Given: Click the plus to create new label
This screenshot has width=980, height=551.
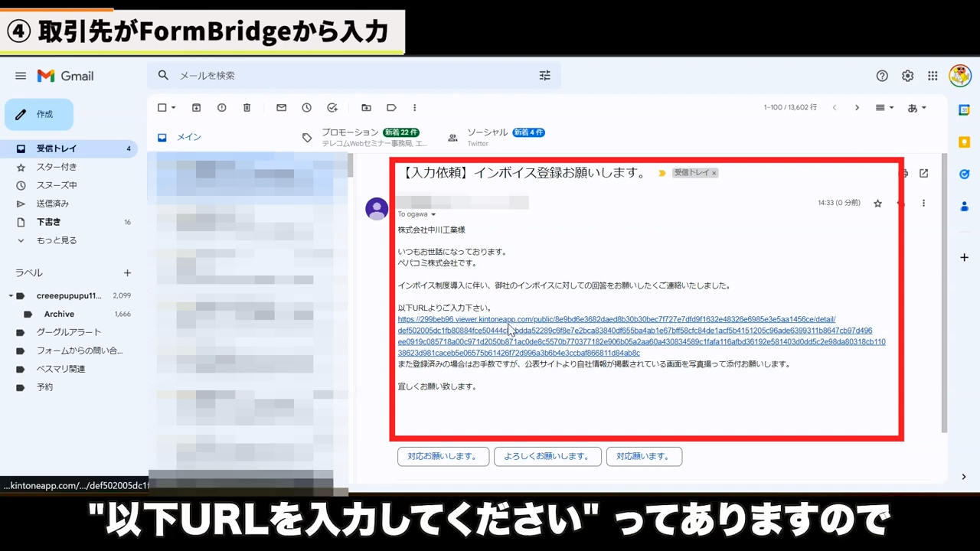Looking at the screenshot, I should click(127, 273).
